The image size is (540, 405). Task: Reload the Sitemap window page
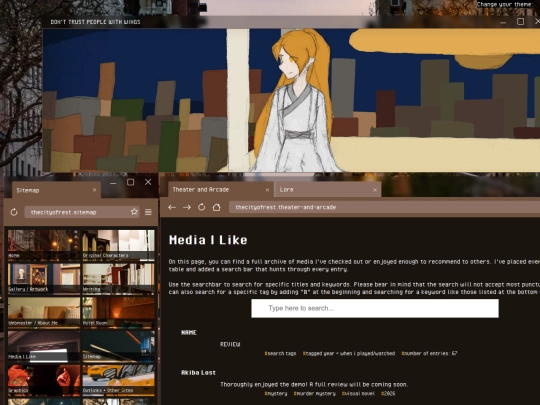click(14, 212)
